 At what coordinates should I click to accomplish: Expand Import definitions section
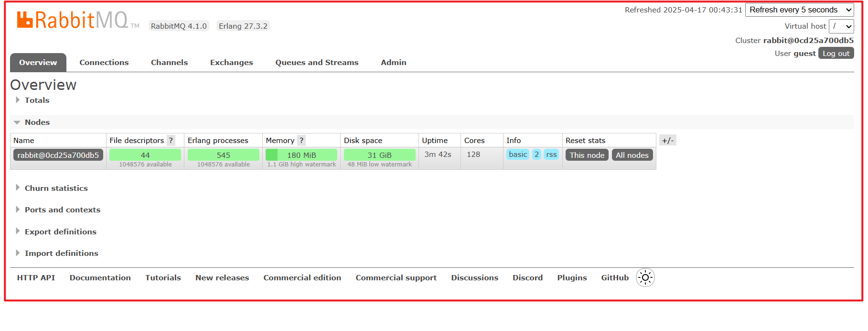pyautogui.click(x=61, y=253)
